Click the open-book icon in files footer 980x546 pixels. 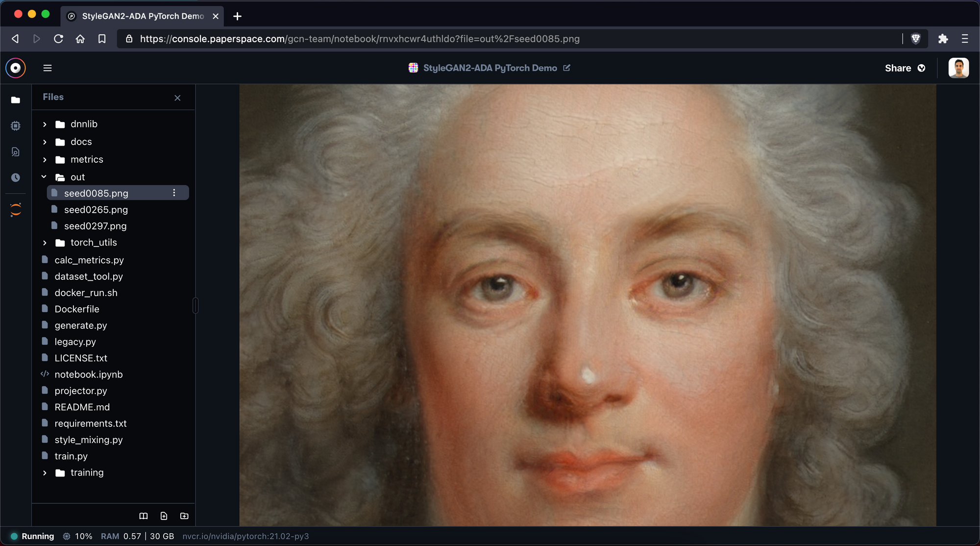(143, 516)
